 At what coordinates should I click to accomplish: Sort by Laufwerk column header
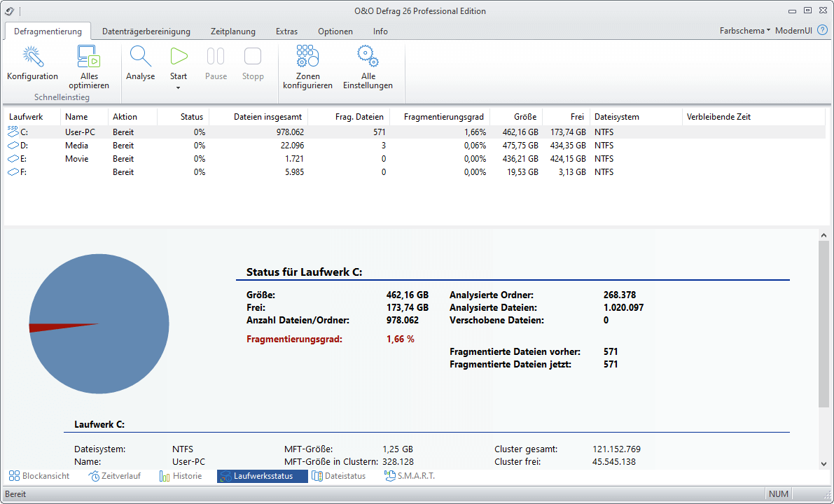coord(32,116)
